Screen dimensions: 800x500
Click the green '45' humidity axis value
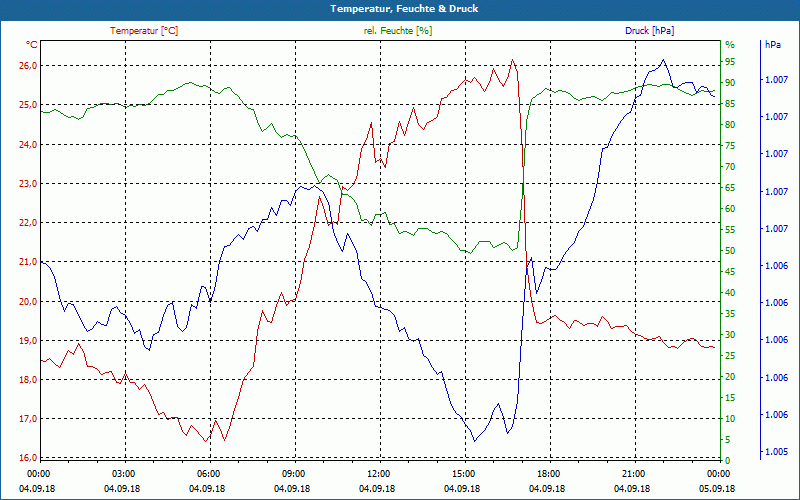tap(730, 272)
